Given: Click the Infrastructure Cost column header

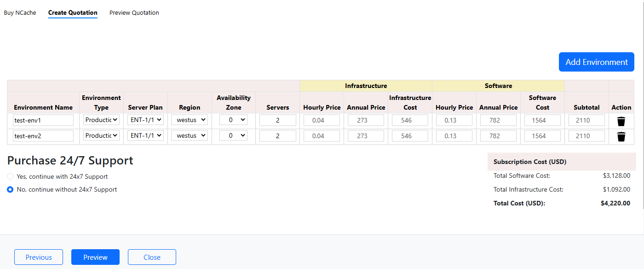Looking at the screenshot, I should point(410,102).
